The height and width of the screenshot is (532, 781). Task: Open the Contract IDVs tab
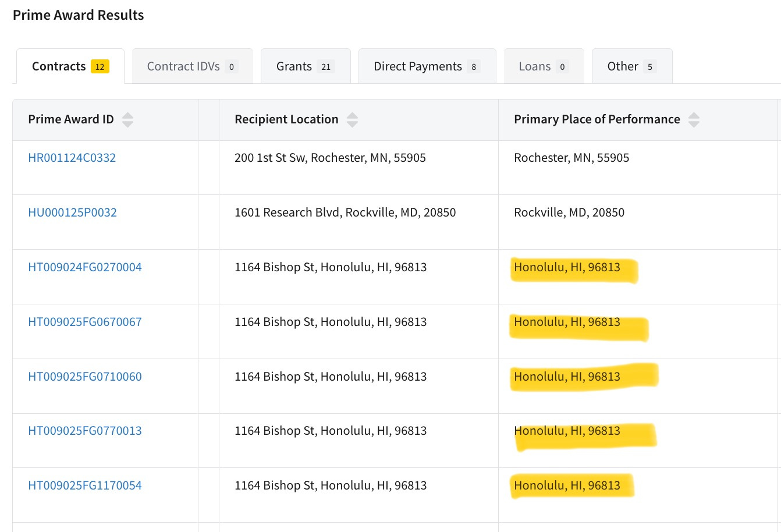(x=193, y=66)
